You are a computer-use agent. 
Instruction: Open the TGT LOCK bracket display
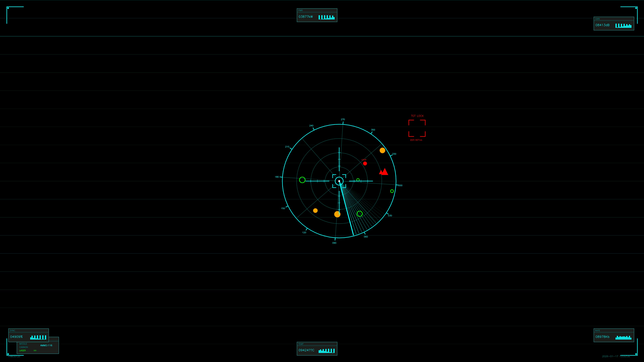417,128
